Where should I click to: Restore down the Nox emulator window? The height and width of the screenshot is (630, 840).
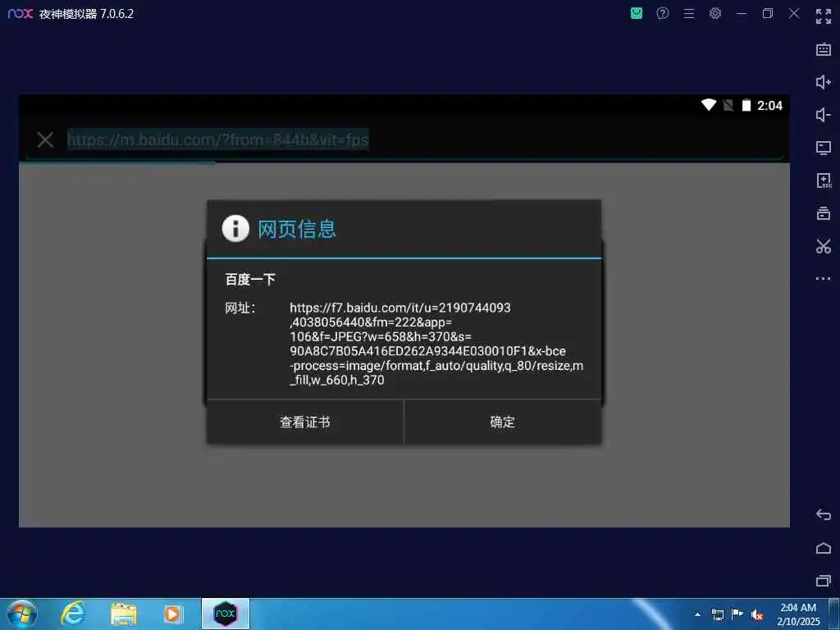pyautogui.click(x=768, y=13)
